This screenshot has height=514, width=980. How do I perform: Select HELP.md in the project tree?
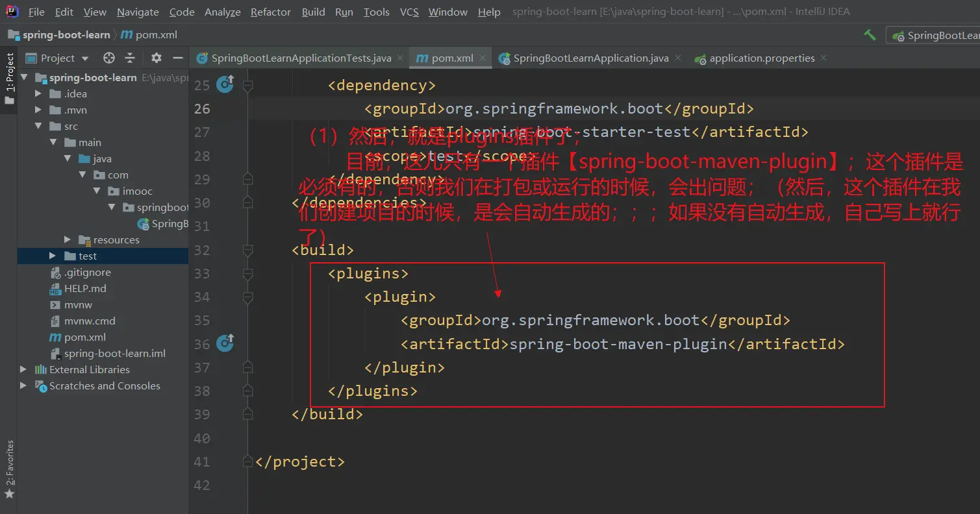tap(84, 288)
